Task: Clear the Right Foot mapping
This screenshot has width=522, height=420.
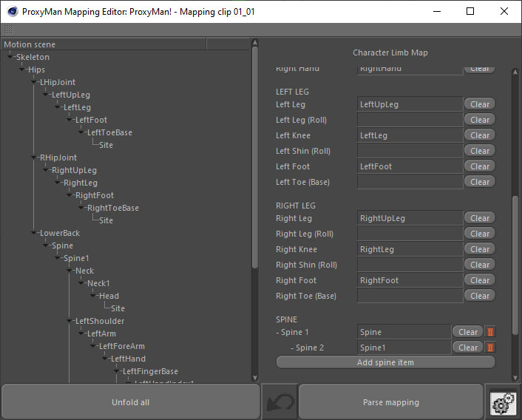Action: 479,280
